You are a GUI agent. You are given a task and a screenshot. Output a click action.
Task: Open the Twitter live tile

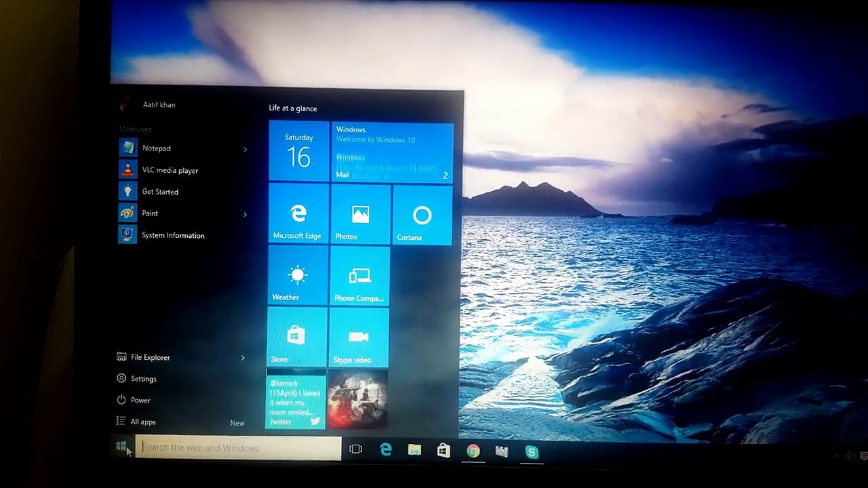pos(296,399)
